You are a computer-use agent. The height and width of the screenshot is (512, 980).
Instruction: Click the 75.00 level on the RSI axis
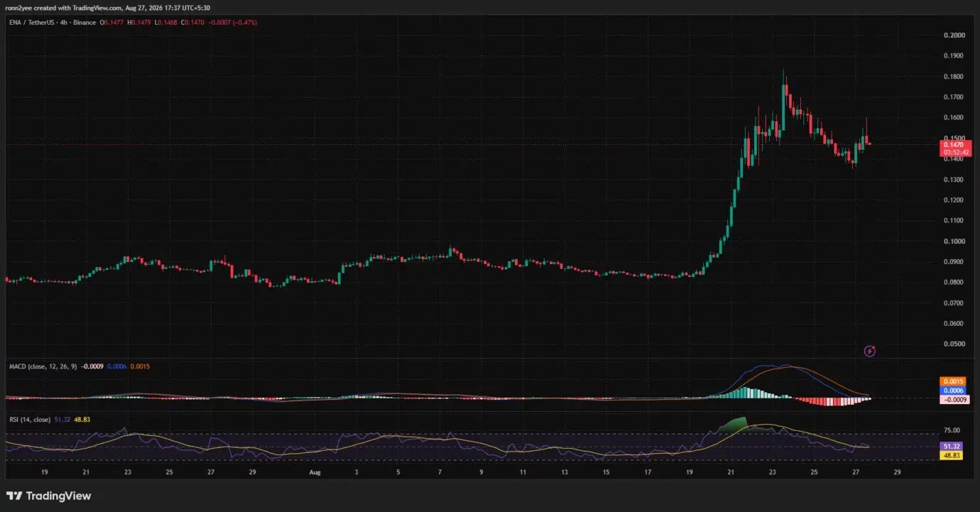point(952,430)
